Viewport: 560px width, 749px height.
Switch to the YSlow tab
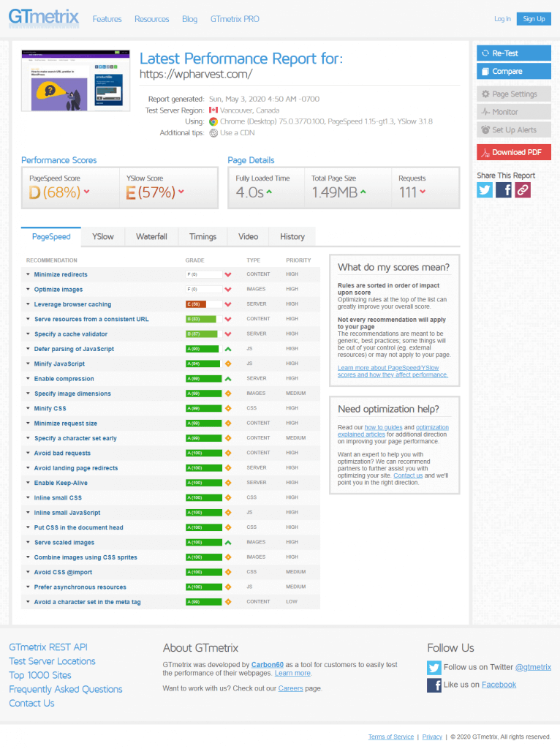tap(103, 237)
